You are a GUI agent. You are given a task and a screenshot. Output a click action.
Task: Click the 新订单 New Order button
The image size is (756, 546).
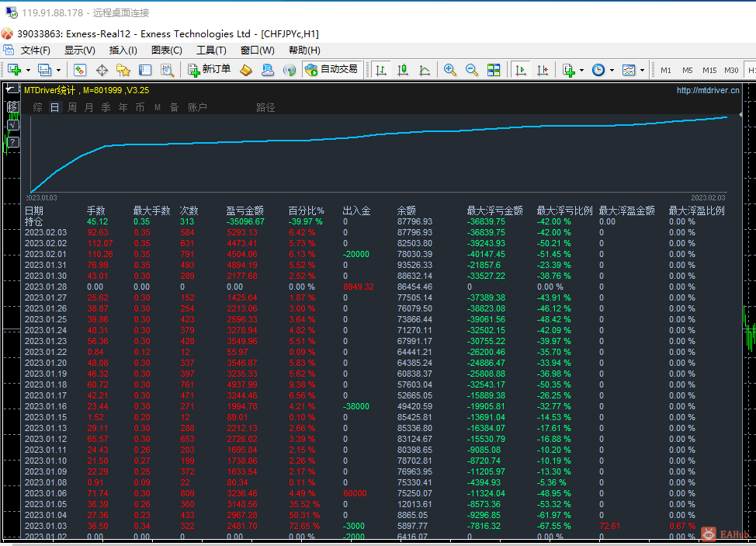coord(210,70)
